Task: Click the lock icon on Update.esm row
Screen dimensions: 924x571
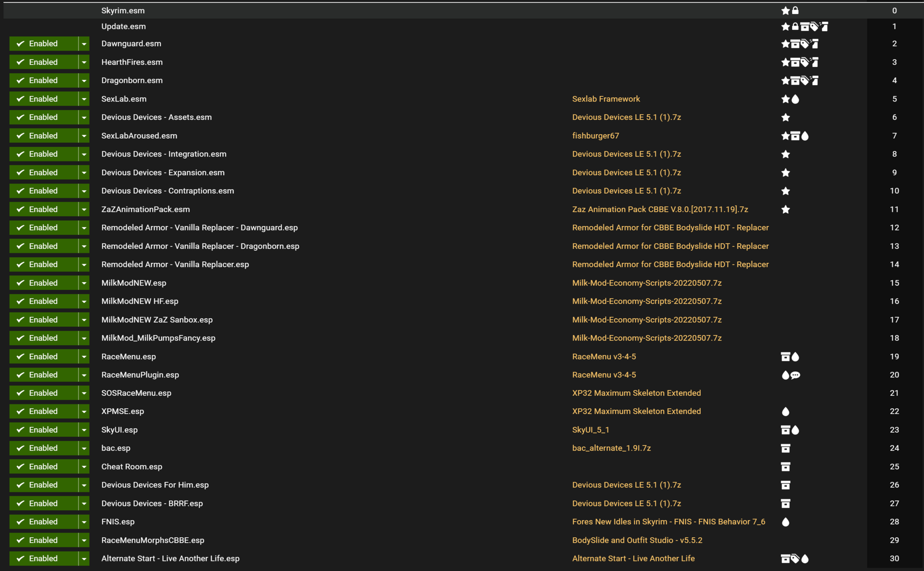Action: (795, 26)
